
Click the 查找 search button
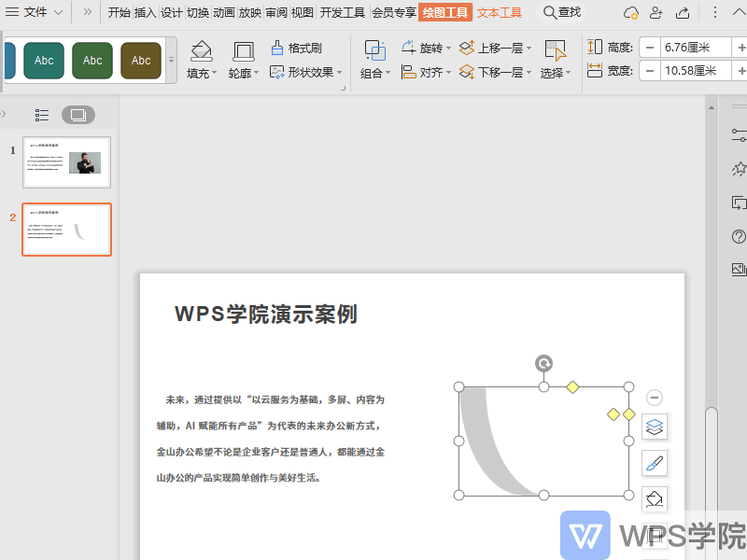coord(562,12)
